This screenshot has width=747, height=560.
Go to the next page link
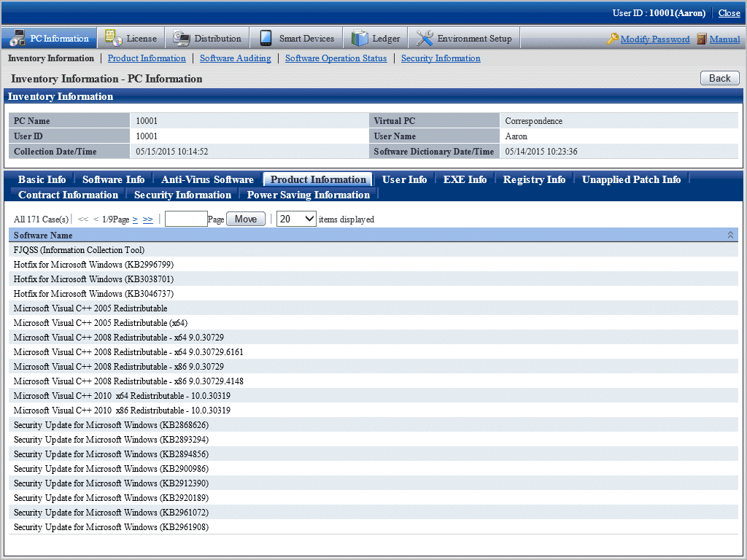click(135, 219)
